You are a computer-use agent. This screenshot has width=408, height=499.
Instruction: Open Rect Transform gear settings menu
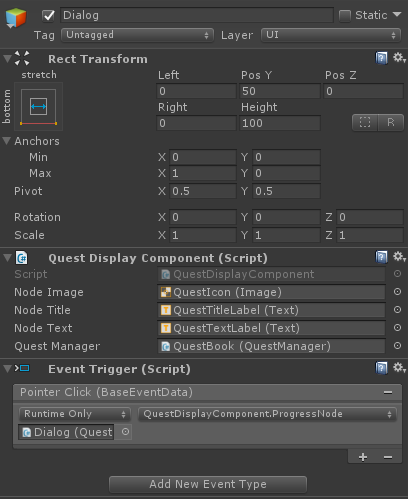pyautogui.click(x=399, y=58)
